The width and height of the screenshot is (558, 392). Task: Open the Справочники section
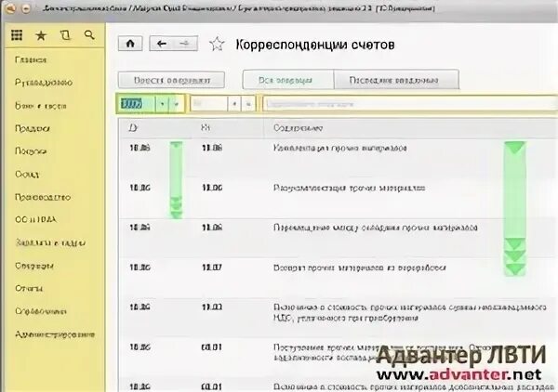click(x=41, y=311)
